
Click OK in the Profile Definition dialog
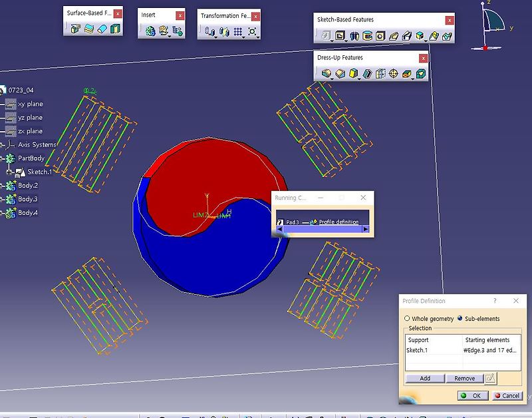(474, 395)
